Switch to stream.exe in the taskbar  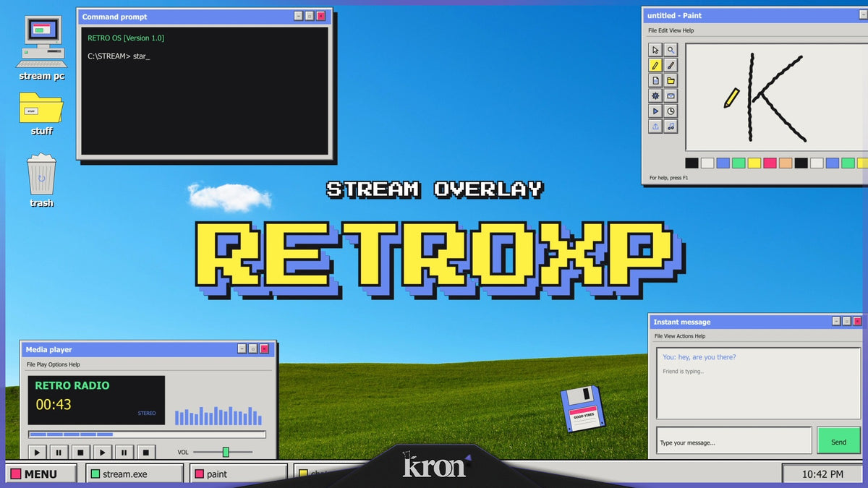pyautogui.click(x=135, y=474)
